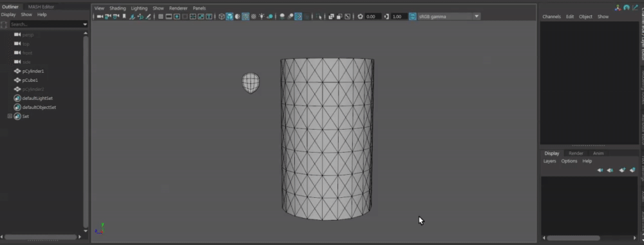Click the Image Plane icon

tap(132, 17)
